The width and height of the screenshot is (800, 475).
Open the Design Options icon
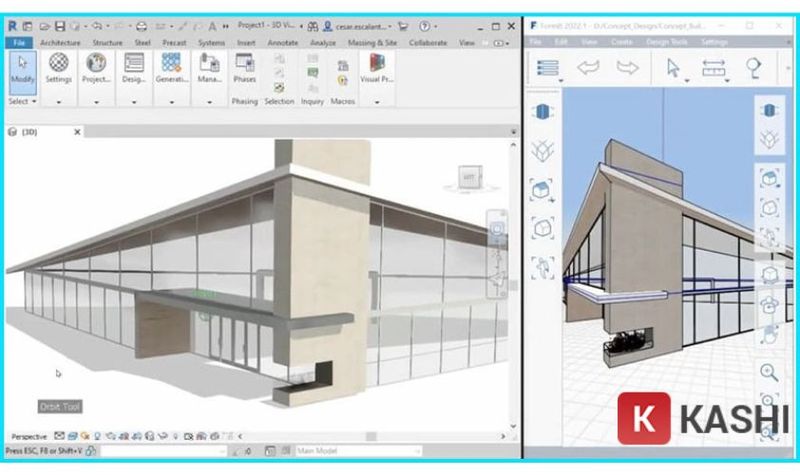(134, 62)
